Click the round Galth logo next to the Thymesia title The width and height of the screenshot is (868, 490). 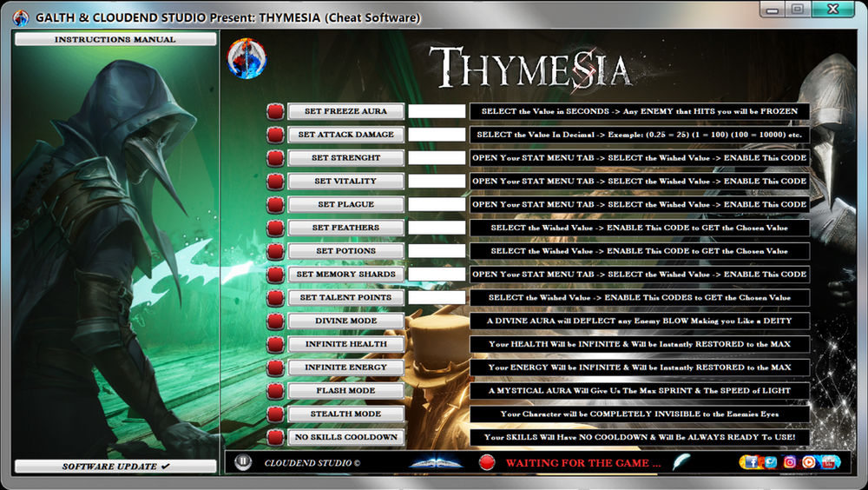pos(247,58)
